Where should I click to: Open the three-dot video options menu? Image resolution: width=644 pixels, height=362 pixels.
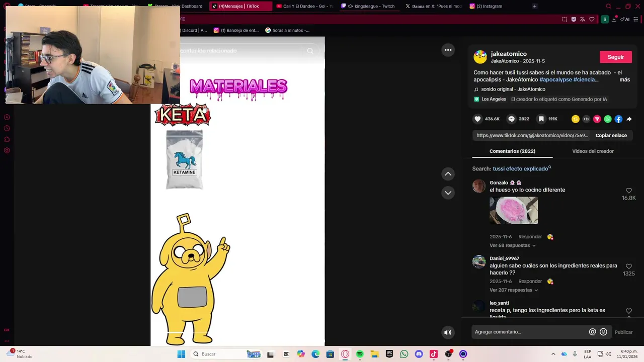pyautogui.click(x=448, y=50)
